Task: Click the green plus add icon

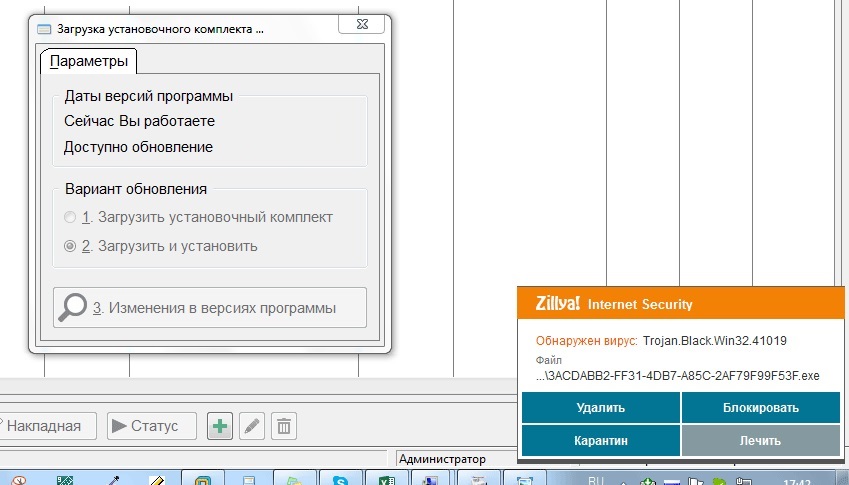Action: point(220,426)
